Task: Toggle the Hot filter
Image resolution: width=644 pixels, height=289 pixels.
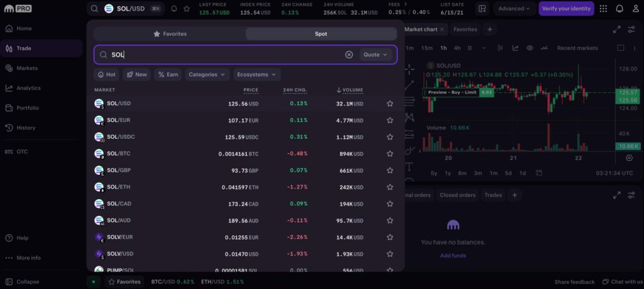Action: click(106, 75)
